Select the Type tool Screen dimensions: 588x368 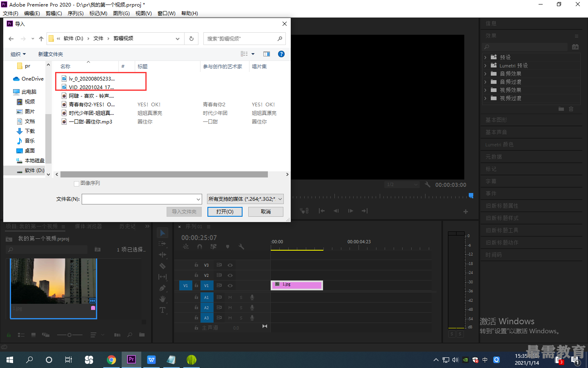tap(163, 310)
